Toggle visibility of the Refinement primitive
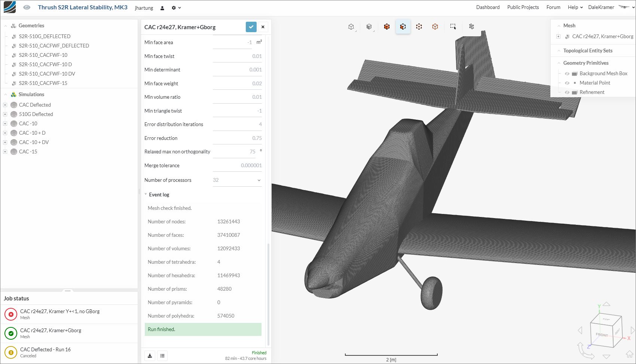 click(567, 92)
